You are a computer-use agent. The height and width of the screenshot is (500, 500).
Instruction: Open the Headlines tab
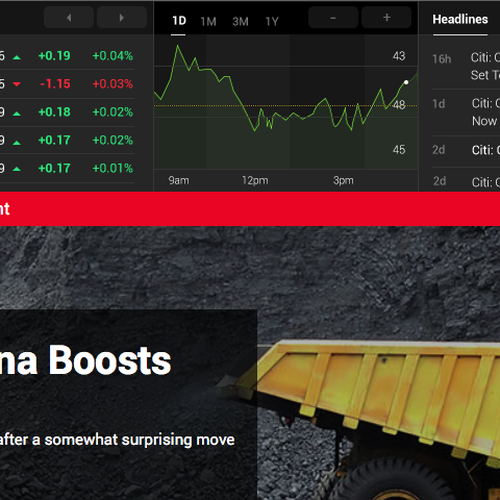(460, 19)
